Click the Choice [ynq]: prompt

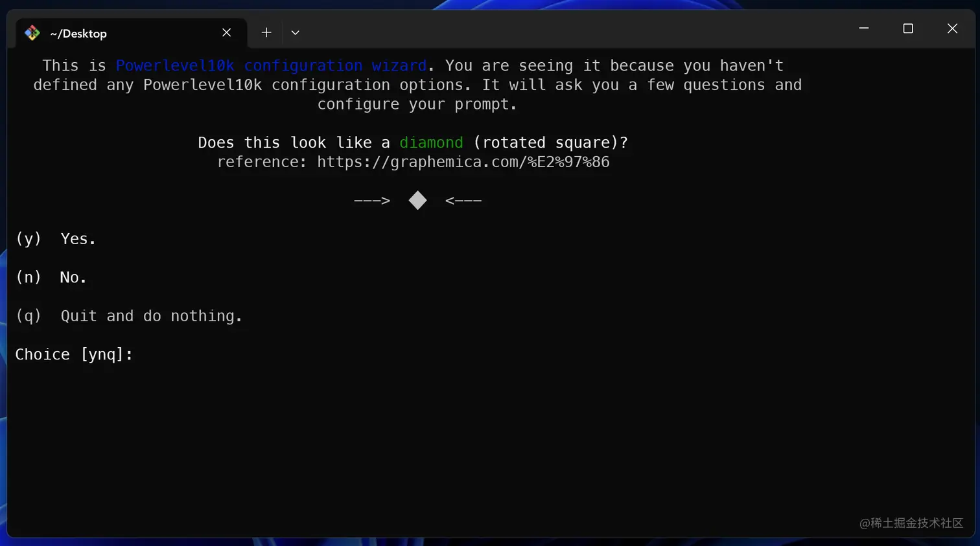pos(74,355)
